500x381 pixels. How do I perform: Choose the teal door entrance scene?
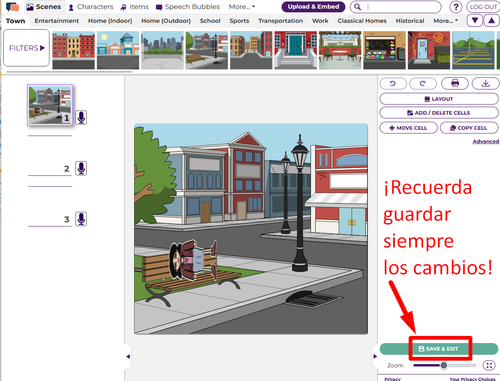pos(296,50)
